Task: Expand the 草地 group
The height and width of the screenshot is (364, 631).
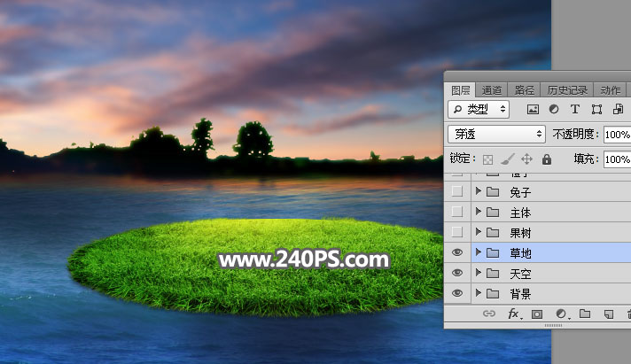Action: point(479,252)
